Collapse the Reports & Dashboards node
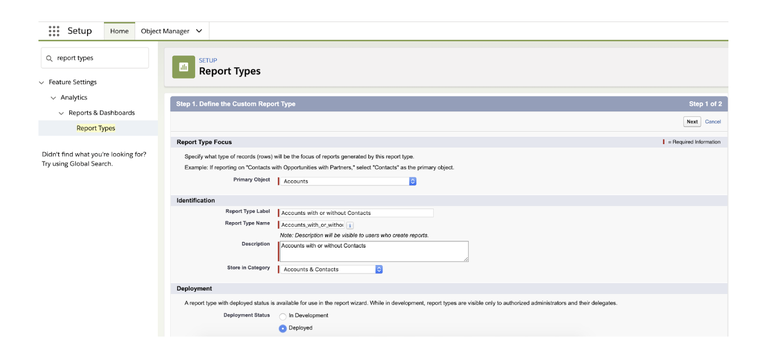Viewport: 768px width, 364px height. pyautogui.click(x=61, y=113)
